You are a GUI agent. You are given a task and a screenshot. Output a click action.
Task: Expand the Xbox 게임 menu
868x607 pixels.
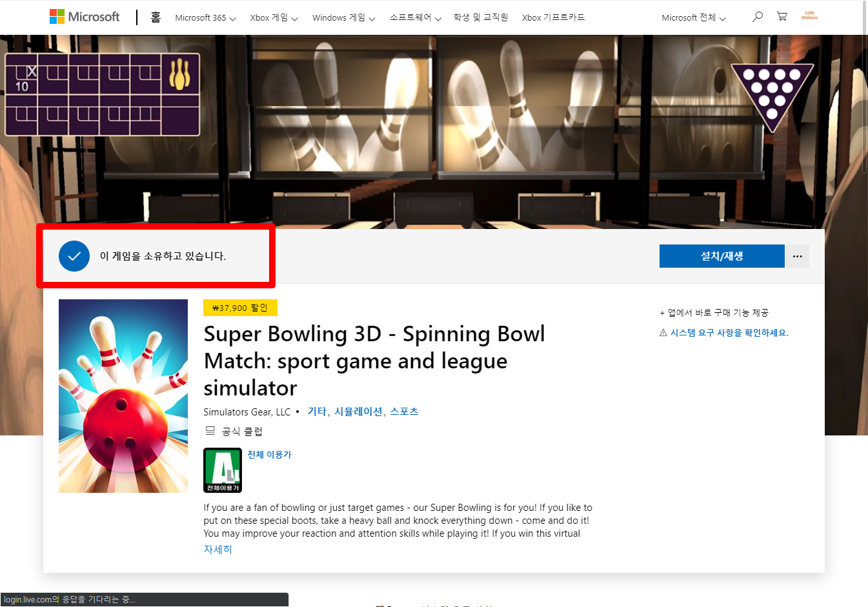pyautogui.click(x=274, y=18)
